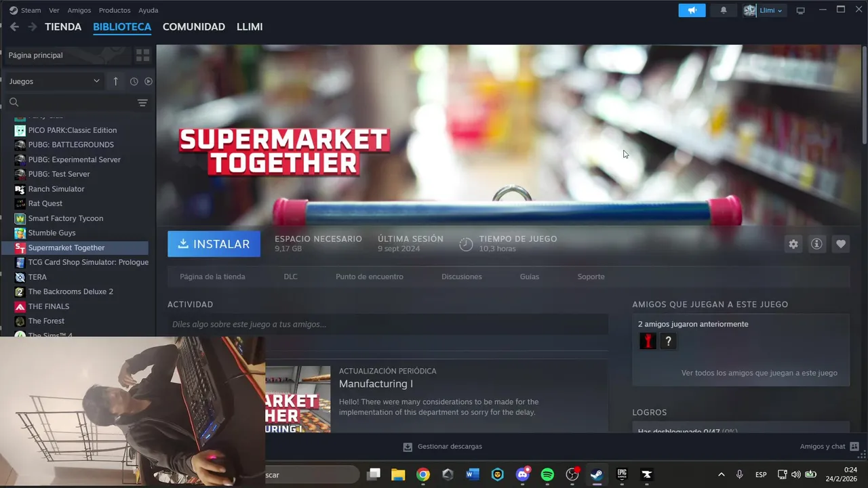The width and height of the screenshot is (868, 488).
Task: Open Discusiones link
Action: click(x=462, y=277)
